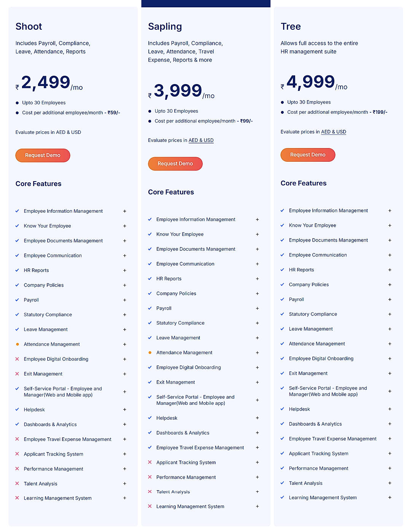
Task: Click the red X beside Applicant Tracking System in Sapling
Action: [x=150, y=462]
